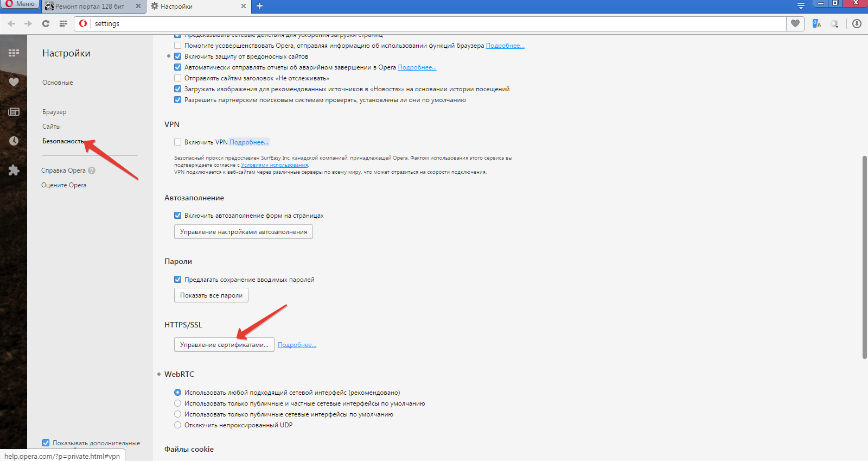The width and height of the screenshot is (868, 461).
Task: Select Браузер settings section
Action: click(54, 112)
